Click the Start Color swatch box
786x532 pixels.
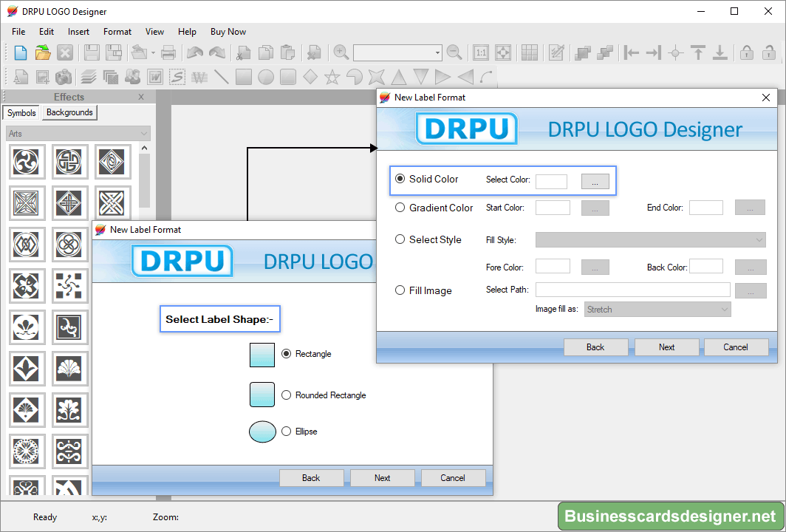click(x=553, y=208)
